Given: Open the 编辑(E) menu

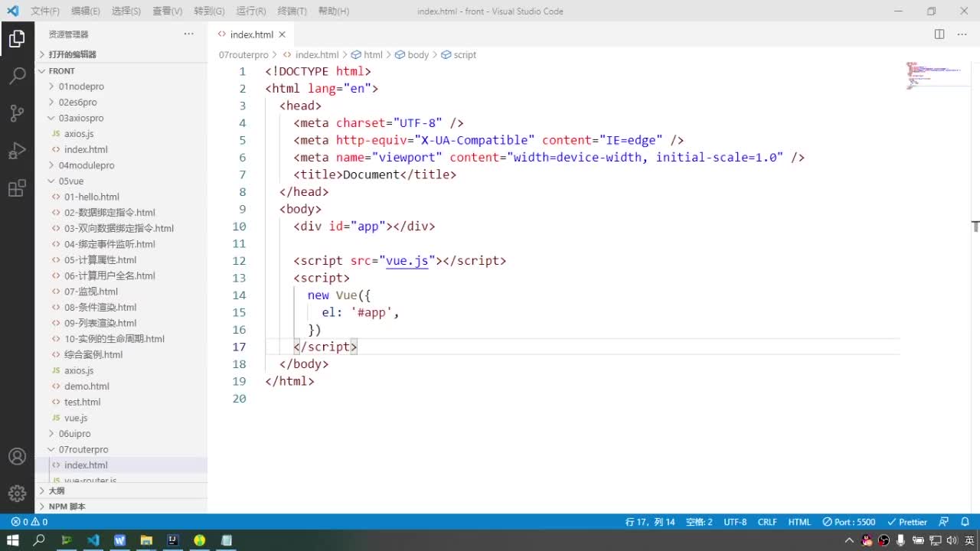Looking at the screenshot, I should point(86,11).
